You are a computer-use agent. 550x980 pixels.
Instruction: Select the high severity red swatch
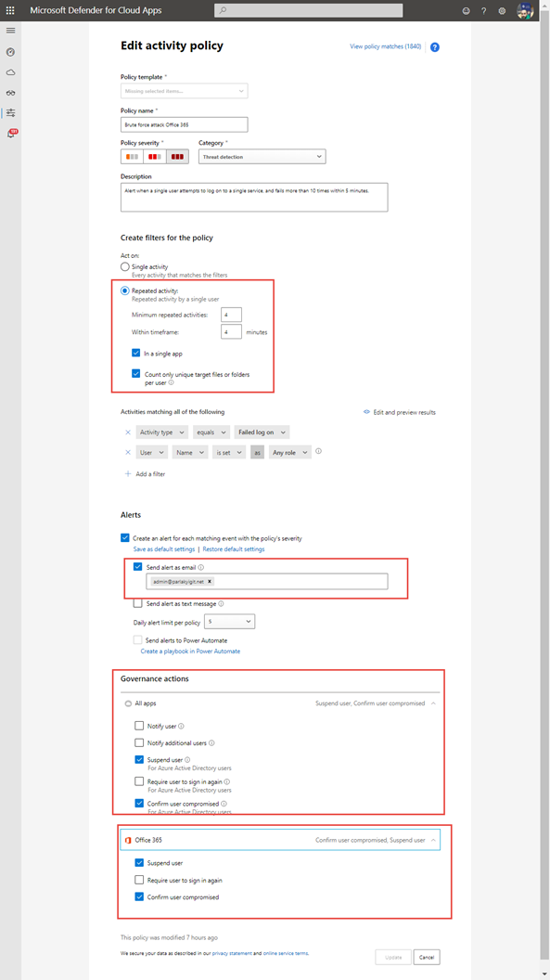(x=178, y=157)
